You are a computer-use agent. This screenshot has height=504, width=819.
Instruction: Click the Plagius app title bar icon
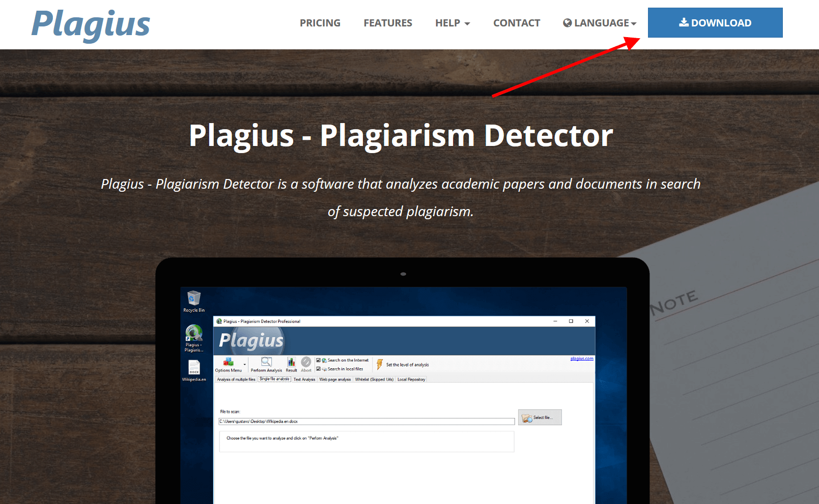coord(219,321)
